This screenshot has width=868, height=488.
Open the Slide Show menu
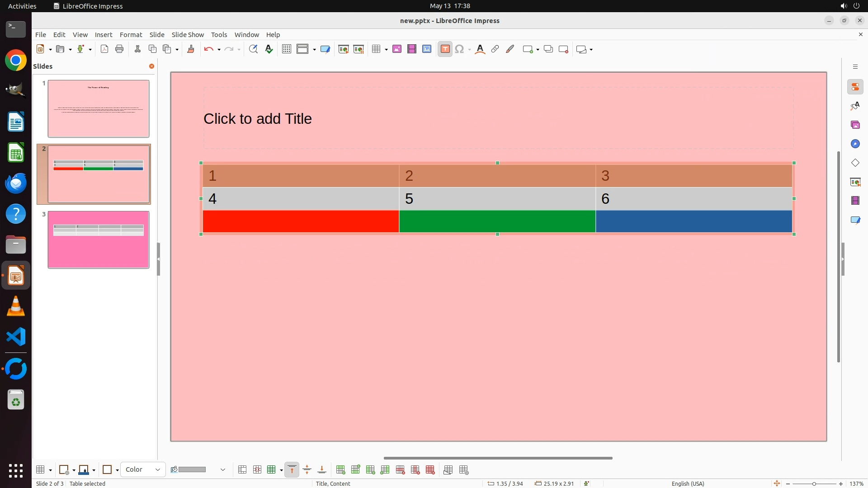[x=188, y=35]
